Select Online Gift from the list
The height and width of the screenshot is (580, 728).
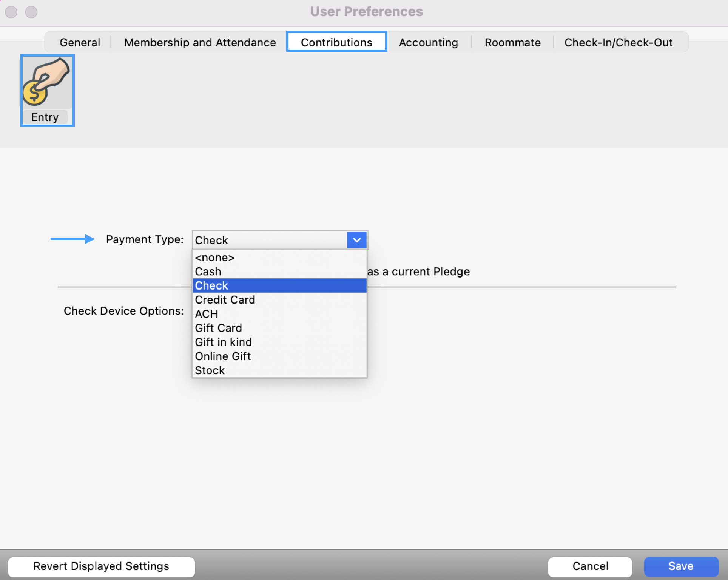point(223,356)
